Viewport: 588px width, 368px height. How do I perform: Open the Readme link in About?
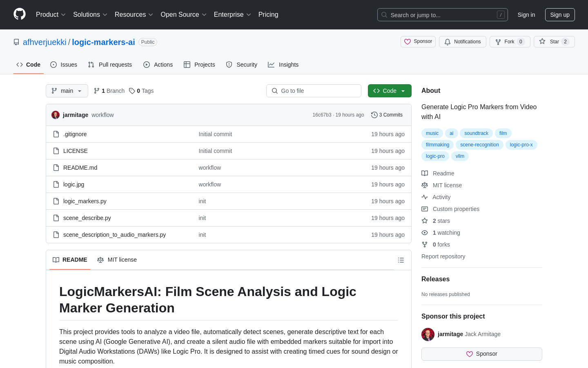coord(438,173)
